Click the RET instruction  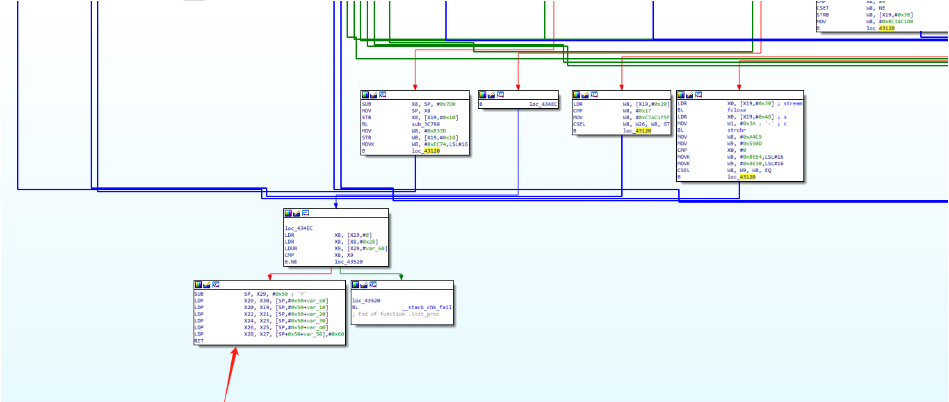click(198, 341)
